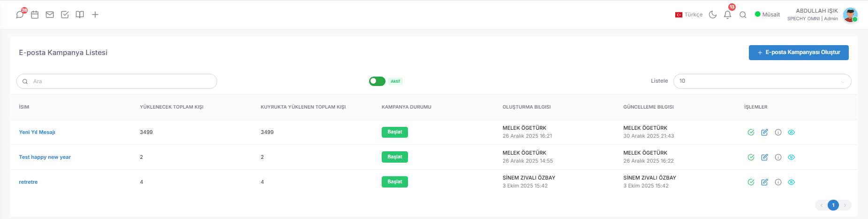868x219 pixels.
Task: Edit retretre campaign pencil icon
Action: (x=764, y=182)
